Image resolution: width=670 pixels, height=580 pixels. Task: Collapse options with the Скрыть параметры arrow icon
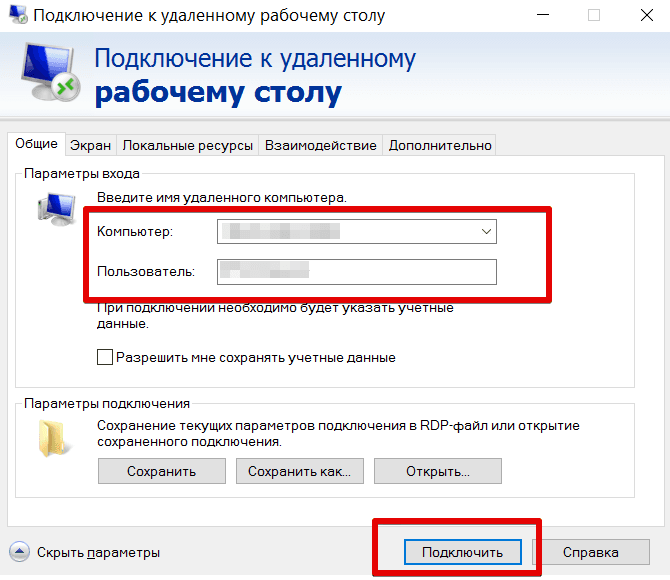pyautogui.click(x=19, y=552)
